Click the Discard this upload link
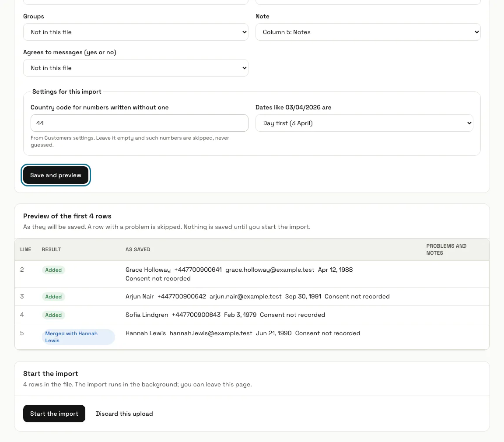504x442 pixels. pos(124,414)
